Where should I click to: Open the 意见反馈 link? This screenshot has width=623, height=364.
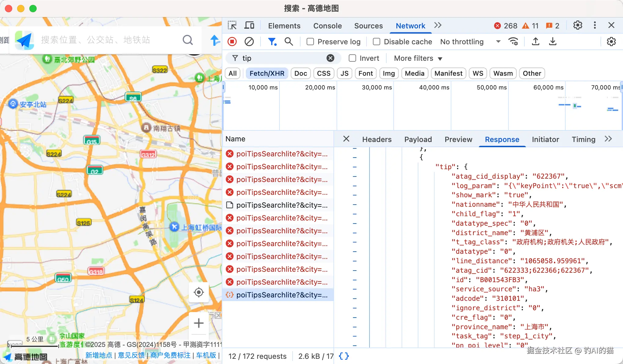coord(131,355)
